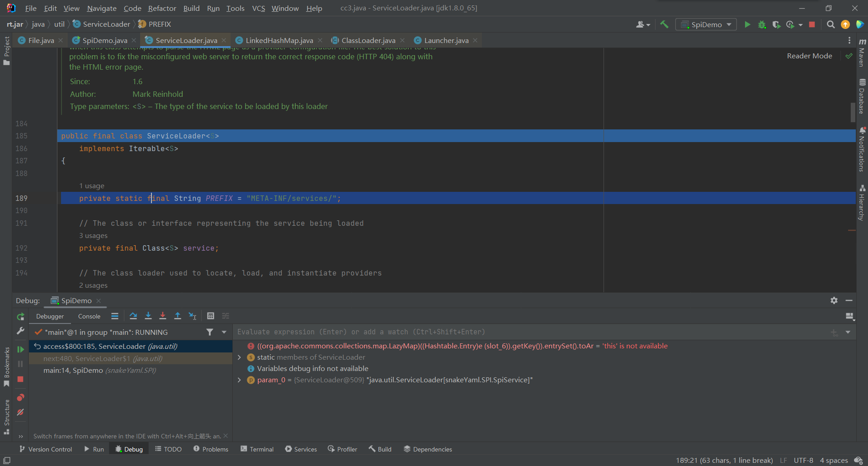This screenshot has width=868, height=466.
Task: Toggle the Structure tool window button
Action: coord(6,417)
